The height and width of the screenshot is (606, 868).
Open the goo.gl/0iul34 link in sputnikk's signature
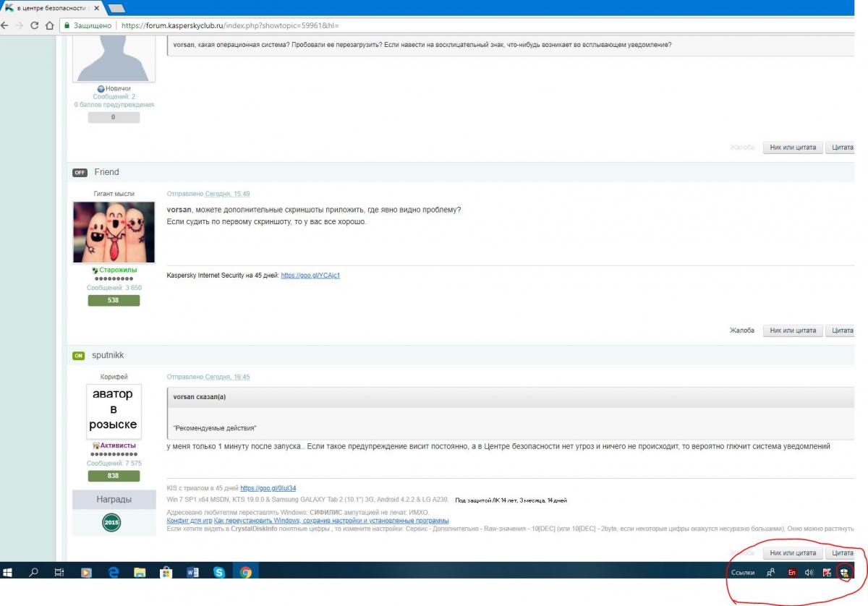click(268, 488)
